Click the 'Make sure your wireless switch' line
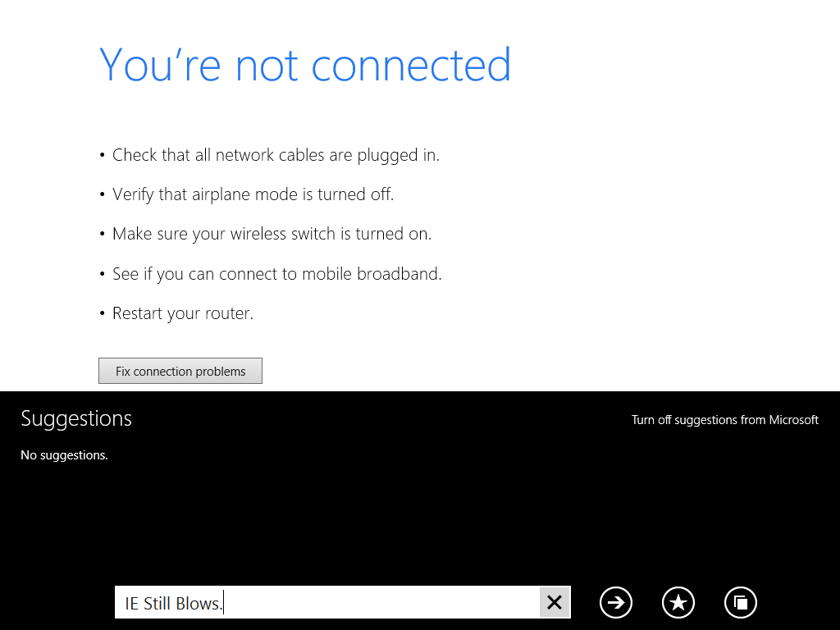840x630 pixels. 272,234
